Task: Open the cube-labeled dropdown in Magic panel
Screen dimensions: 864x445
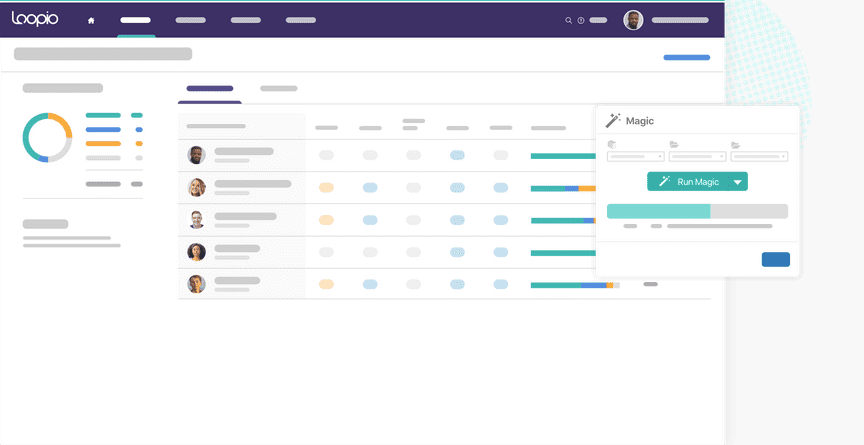Action: [x=635, y=157]
